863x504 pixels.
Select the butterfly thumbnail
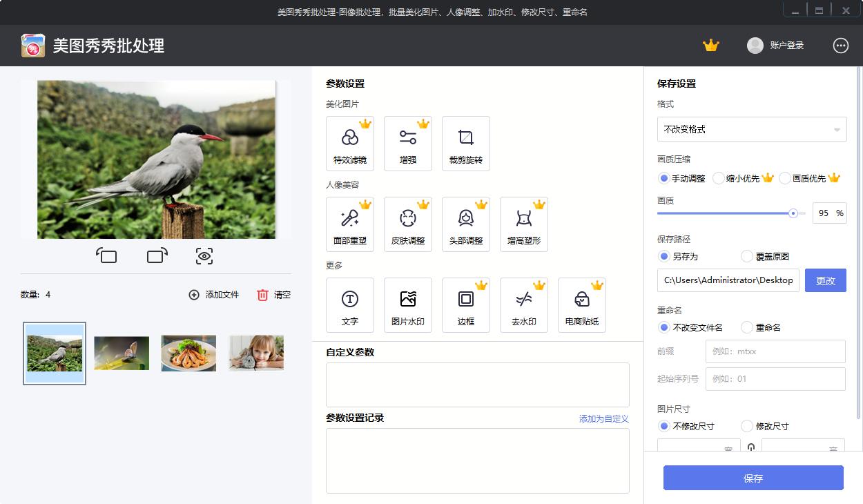pos(122,353)
